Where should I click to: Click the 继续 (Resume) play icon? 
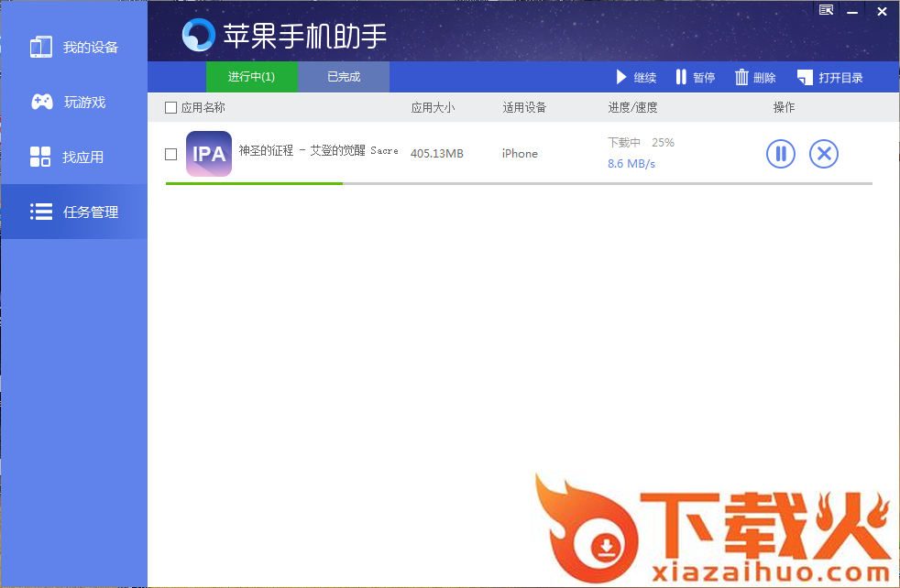click(622, 78)
